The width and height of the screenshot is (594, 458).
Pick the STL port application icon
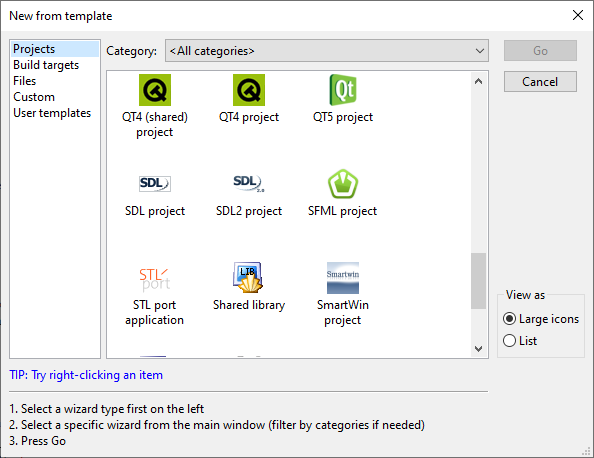tap(155, 279)
